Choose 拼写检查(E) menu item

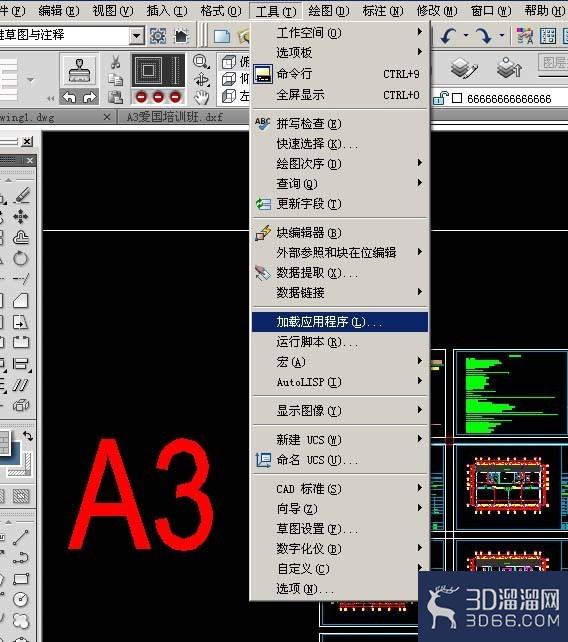tap(340, 124)
